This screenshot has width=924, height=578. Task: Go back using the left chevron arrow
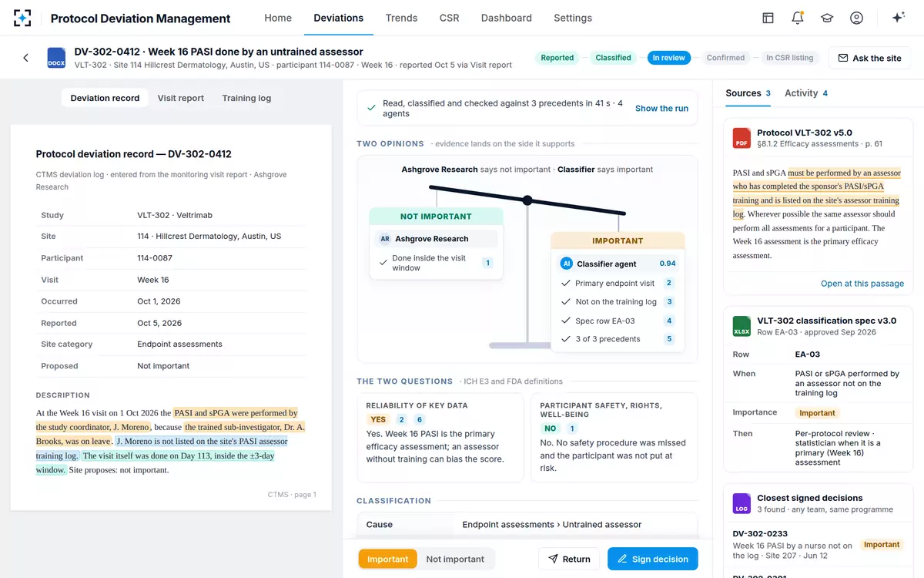25,58
